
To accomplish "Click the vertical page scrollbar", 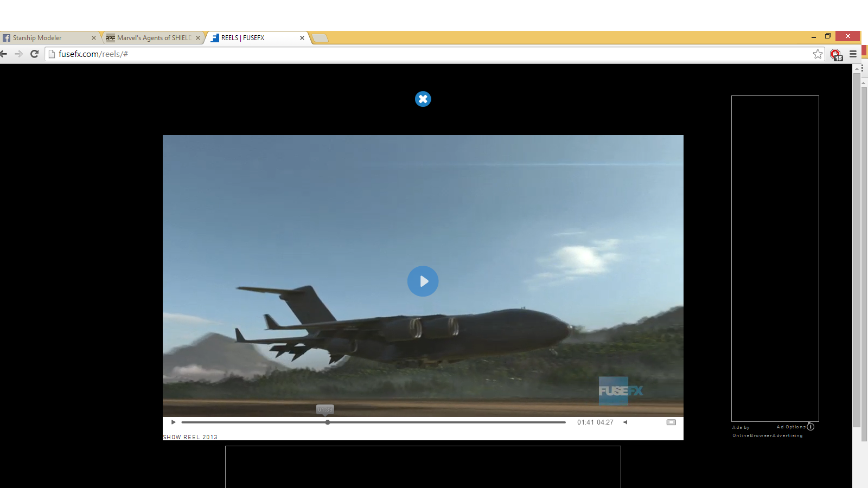I will (857, 249).
